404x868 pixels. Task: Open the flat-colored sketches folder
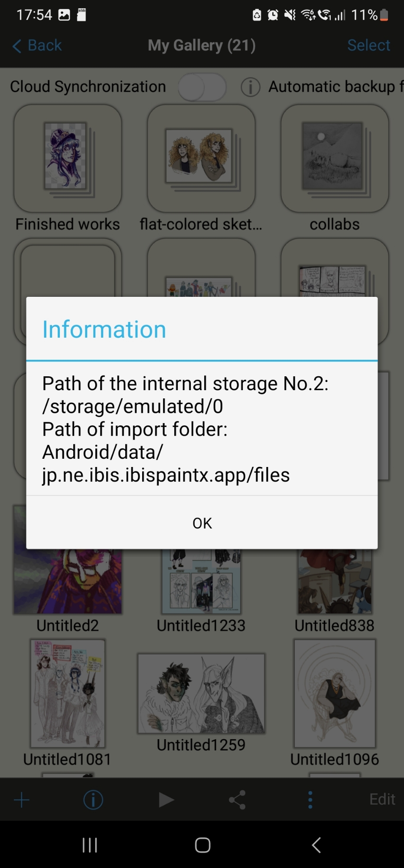(x=201, y=158)
